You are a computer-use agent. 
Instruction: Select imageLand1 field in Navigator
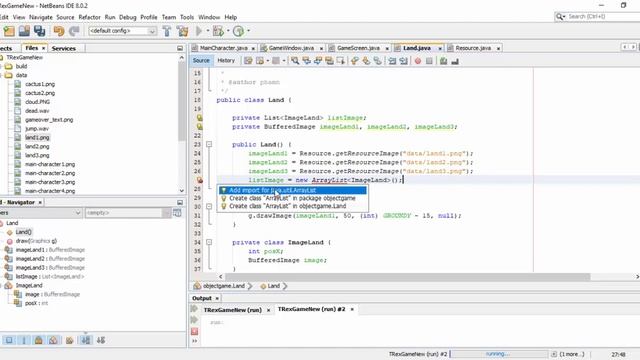(x=50, y=250)
